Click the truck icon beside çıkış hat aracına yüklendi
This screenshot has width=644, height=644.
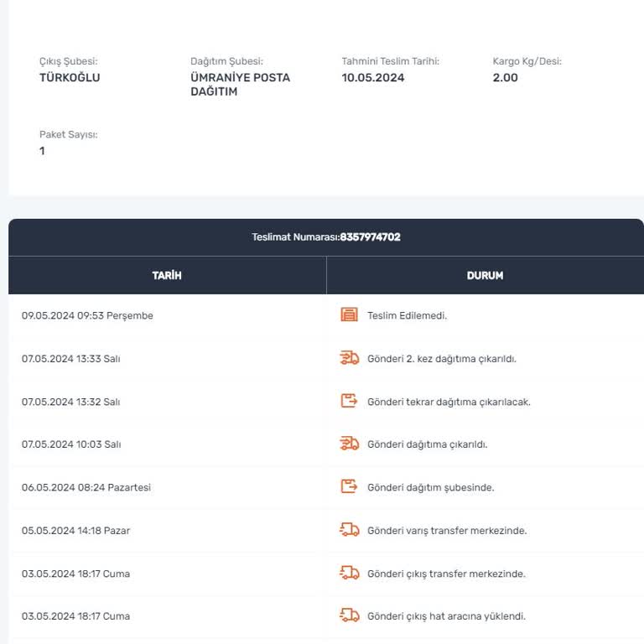(x=349, y=615)
